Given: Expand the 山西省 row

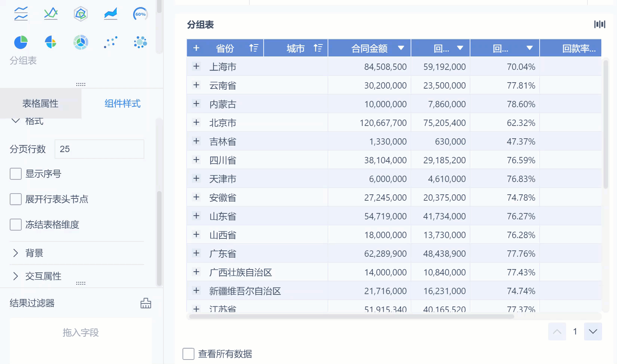Looking at the screenshot, I should point(196,234).
